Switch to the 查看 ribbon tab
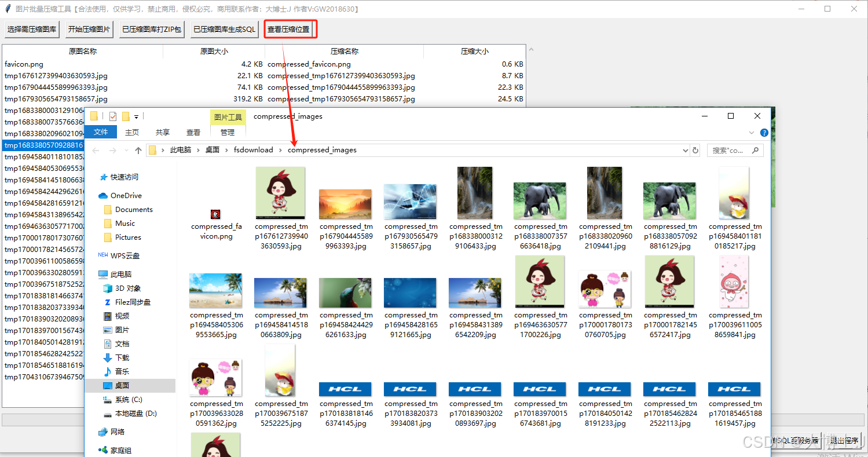Screen dimensions: 868x457 click(x=193, y=132)
